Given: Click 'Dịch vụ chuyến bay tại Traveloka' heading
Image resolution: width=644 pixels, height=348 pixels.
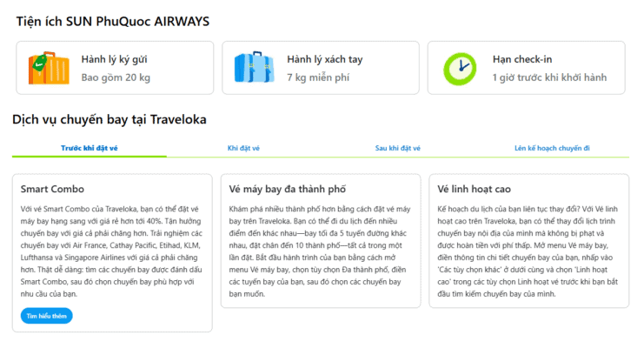Looking at the screenshot, I should tap(109, 118).
